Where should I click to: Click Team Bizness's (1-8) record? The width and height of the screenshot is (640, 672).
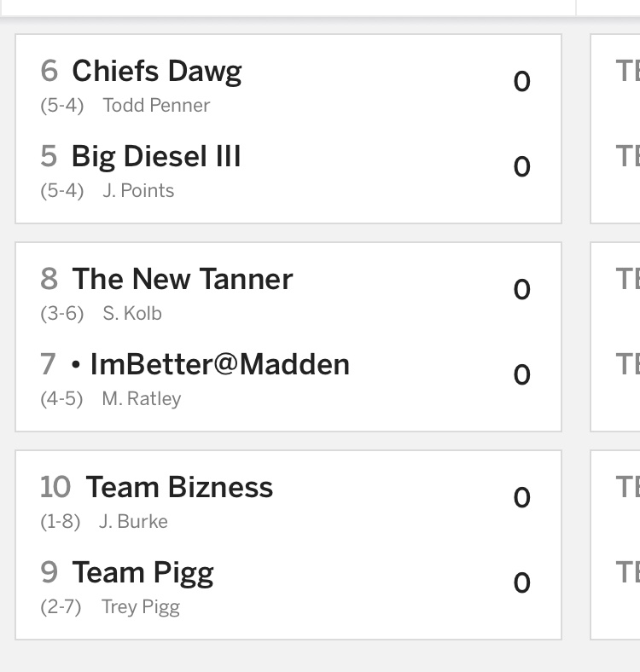(61, 522)
